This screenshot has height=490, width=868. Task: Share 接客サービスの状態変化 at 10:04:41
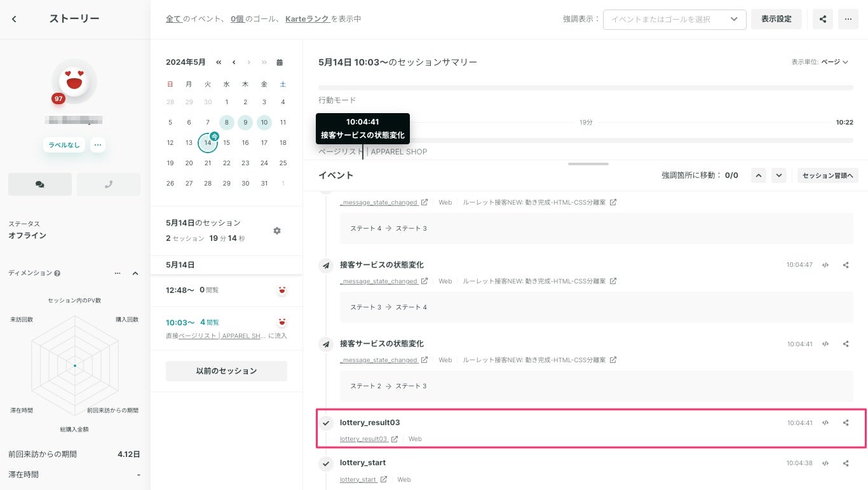click(x=846, y=344)
